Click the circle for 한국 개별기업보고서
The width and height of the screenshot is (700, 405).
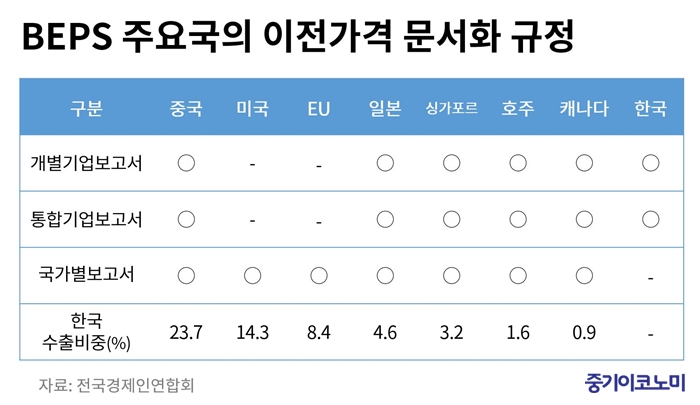[x=650, y=163]
